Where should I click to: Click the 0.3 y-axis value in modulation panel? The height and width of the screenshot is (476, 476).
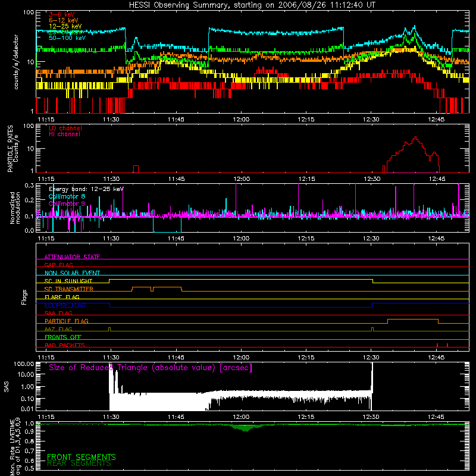click(29, 186)
